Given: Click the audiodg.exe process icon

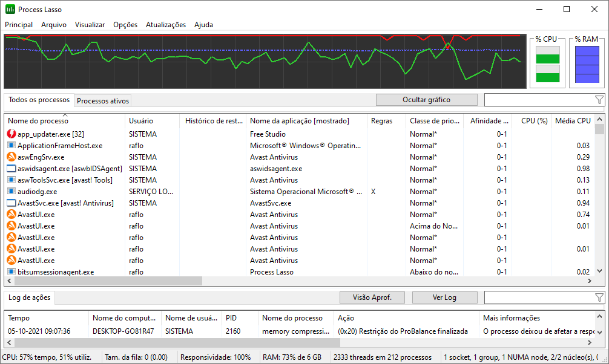Looking at the screenshot, I should [12, 191].
